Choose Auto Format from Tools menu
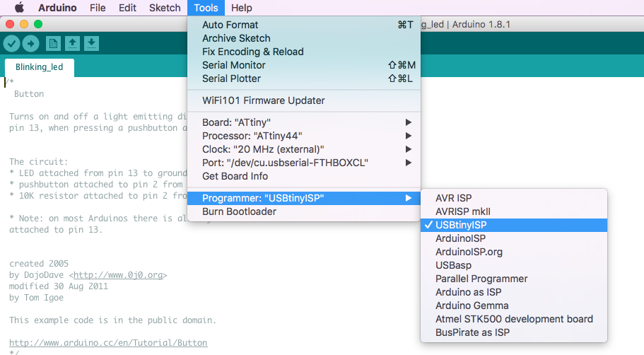 (x=304, y=25)
